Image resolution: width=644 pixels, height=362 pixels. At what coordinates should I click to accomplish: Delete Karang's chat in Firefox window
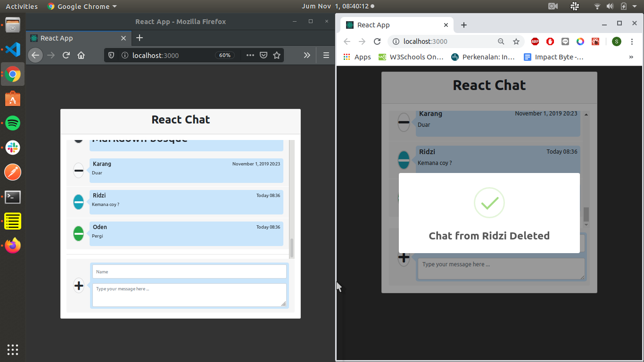(x=79, y=170)
